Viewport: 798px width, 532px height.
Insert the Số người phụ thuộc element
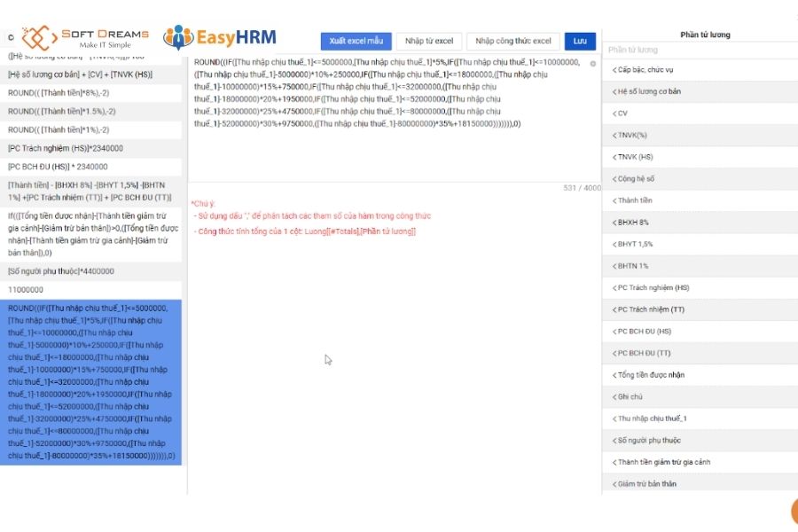(x=700, y=441)
